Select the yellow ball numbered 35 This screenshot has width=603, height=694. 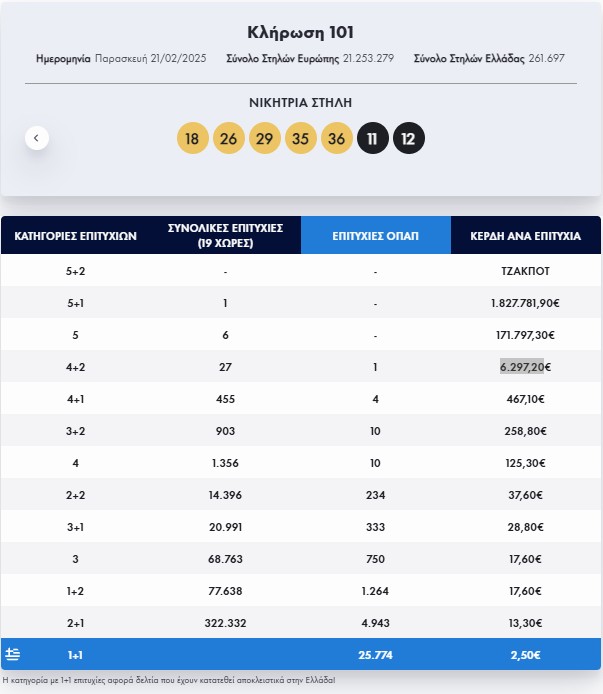[300, 138]
